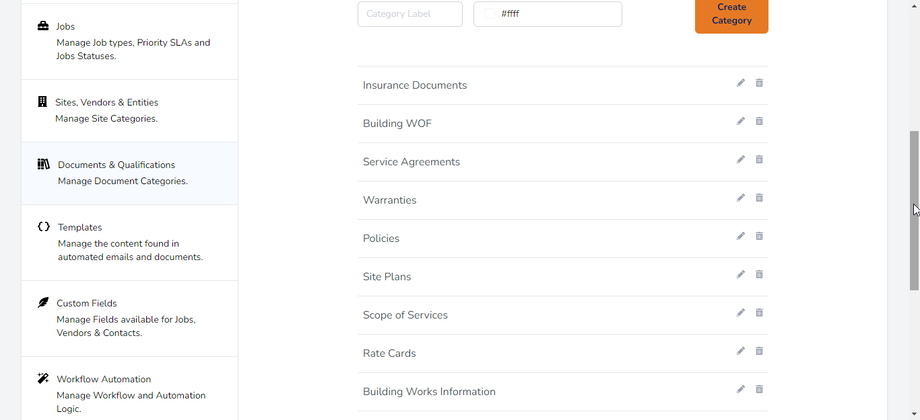This screenshot has height=420, width=920.
Task: Click the Category Label input field
Action: coord(410,13)
